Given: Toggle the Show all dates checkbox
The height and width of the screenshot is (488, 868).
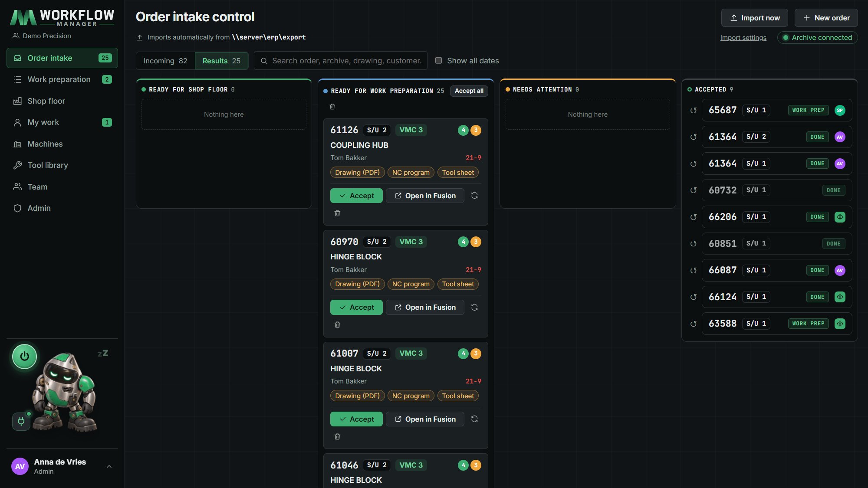Looking at the screenshot, I should pyautogui.click(x=438, y=60).
